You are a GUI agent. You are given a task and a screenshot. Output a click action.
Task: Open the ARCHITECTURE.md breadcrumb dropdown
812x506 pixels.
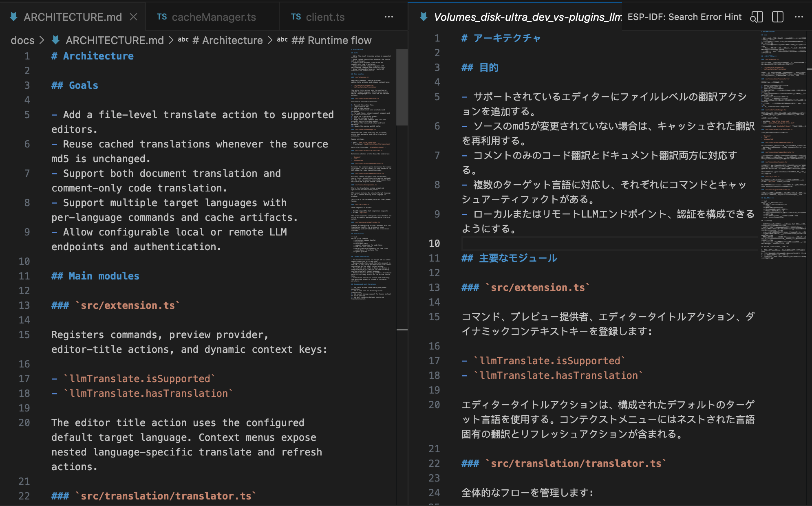pos(115,40)
